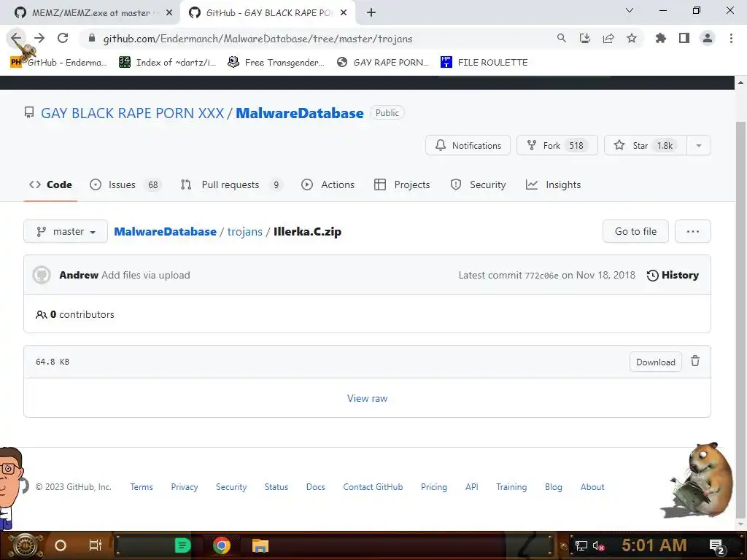
Task: Open Chrome from the taskbar
Action: pos(221,545)
